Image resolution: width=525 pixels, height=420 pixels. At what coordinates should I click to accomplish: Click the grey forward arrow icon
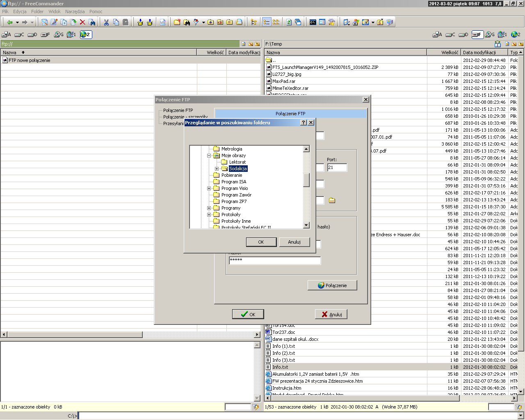pyautogui.click(x=25, y=22)
